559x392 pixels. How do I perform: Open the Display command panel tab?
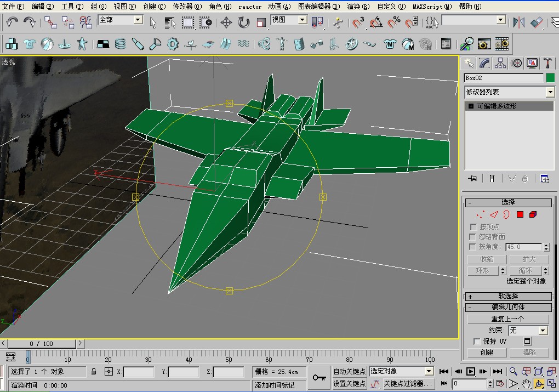[532, 64]
